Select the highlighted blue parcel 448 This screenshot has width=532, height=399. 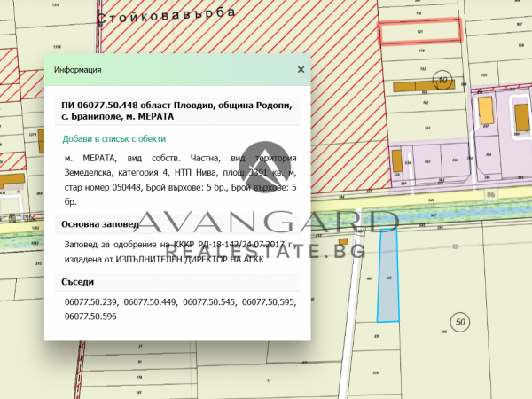388,276
